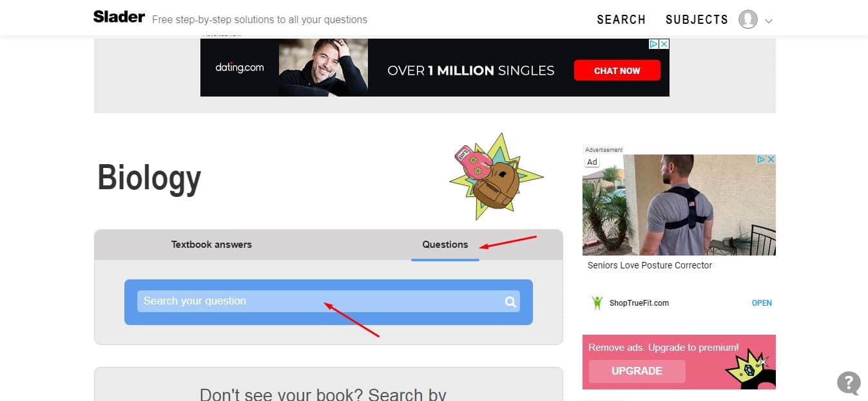Screen dimensions: 868x401
Task: Click the Slader logo
Action: [x=119, y=17]
